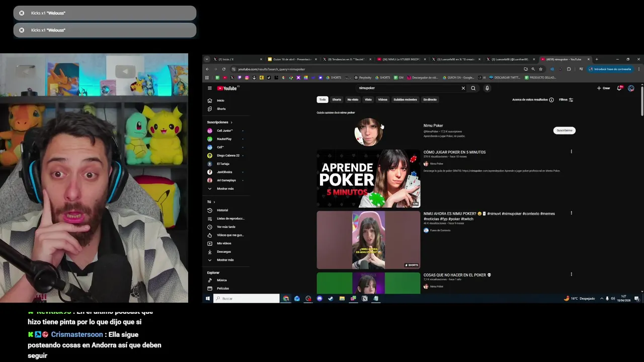644x362 pixels.
Task: Open Listas de reproducción
Action: (x=230, y=218)
